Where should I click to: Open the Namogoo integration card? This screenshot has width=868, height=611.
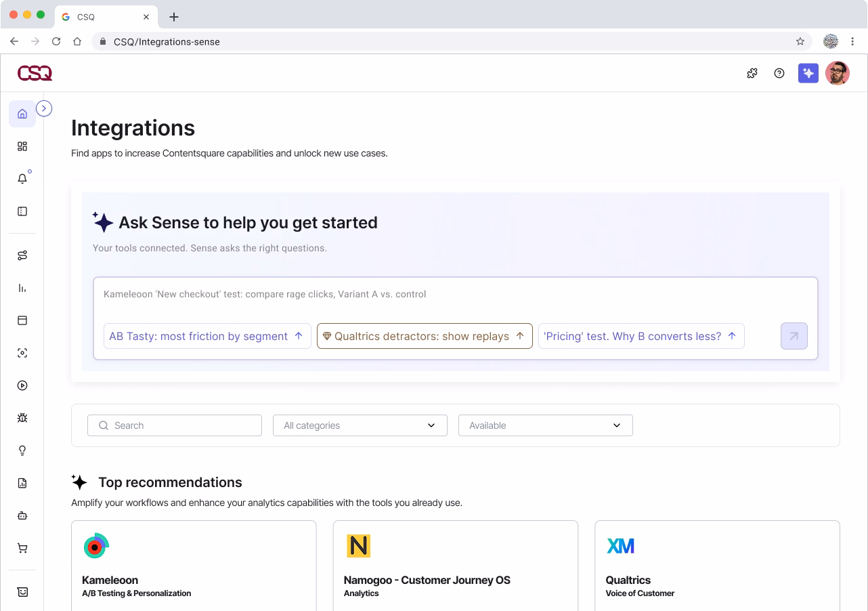point(456,566)
